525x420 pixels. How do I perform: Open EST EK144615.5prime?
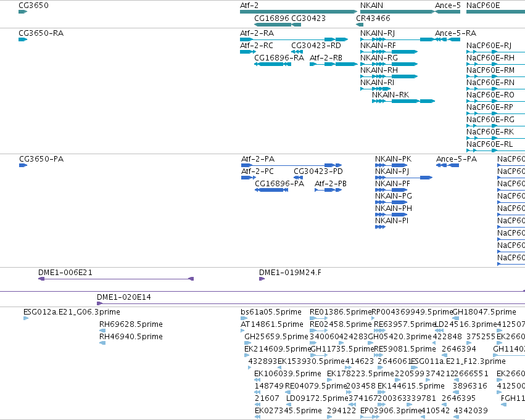point(411,386)
